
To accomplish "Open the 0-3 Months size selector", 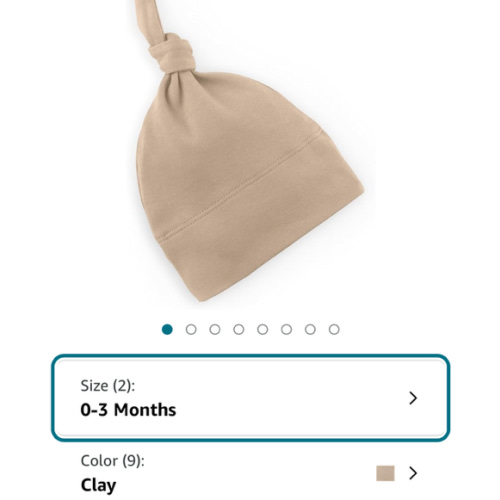I will (250, 398).
